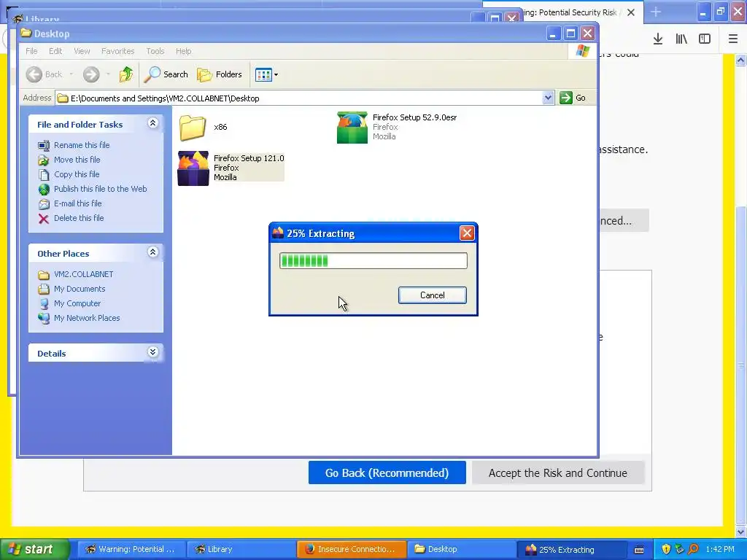Click Rename this file
The width and height of the screenshot is (747, 560).
(x=82, y=145)
